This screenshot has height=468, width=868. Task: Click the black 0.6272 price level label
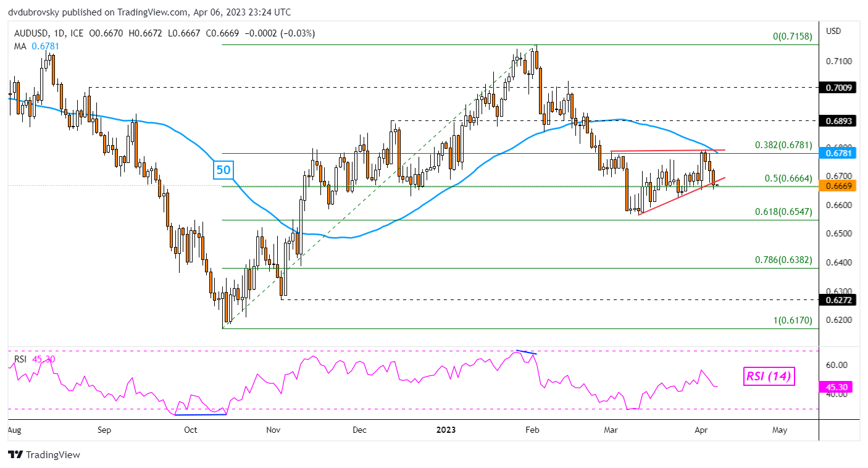pyautogui.click(x=839, y=299)
